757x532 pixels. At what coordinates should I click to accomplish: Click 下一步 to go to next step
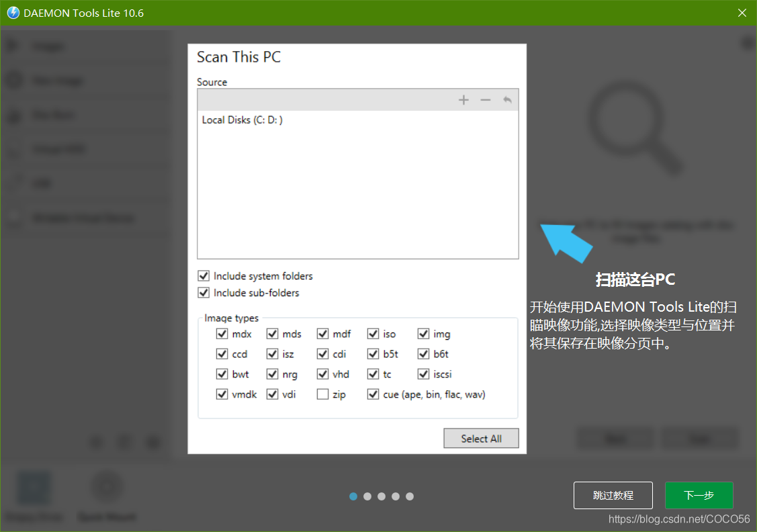699,495
